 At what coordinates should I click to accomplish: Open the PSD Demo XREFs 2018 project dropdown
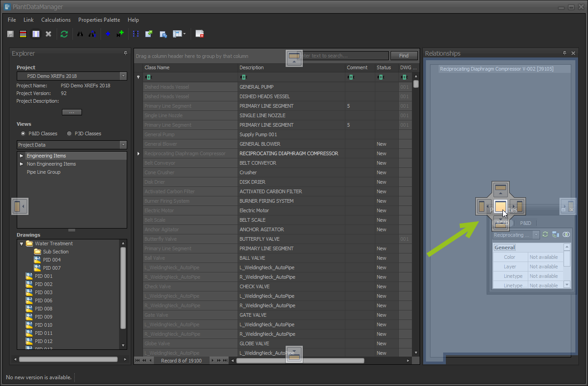(x=123, y=76)
